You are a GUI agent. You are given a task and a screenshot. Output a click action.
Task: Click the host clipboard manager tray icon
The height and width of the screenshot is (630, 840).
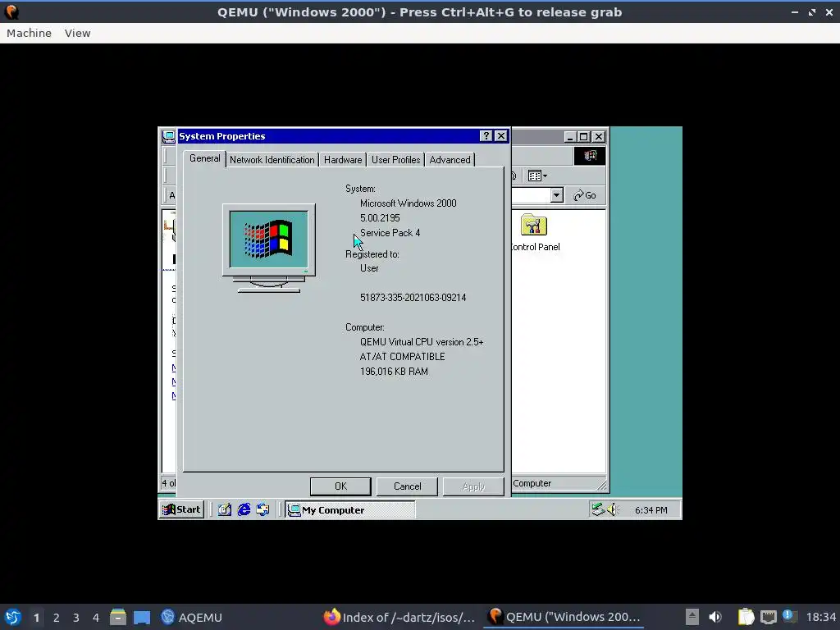(x=746, y=617)
